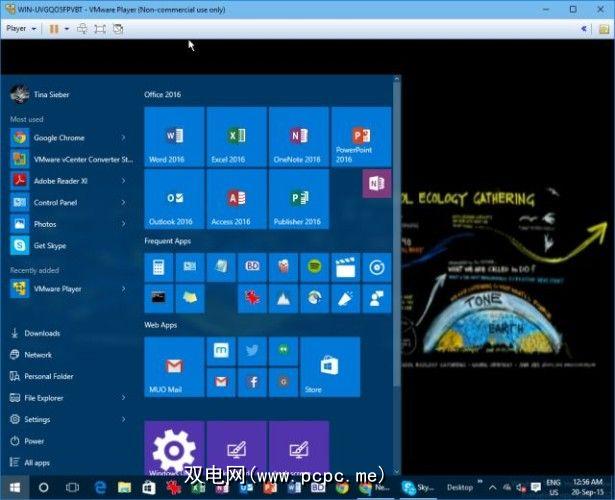Click the VMware Unity mode icon
The height and width of the screenshot is (500, 615).
(118, 29)
